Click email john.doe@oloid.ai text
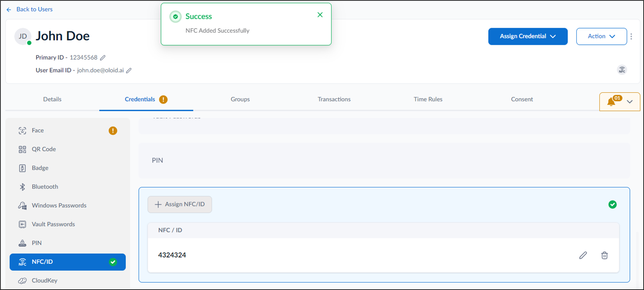Viewport: 644px width, 290px height. (100, 70)
